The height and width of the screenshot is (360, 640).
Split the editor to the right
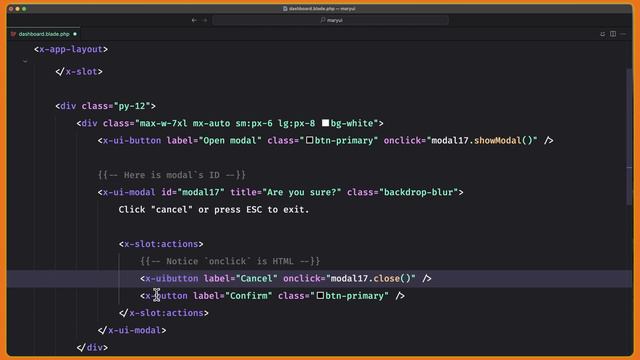point(613,34)
